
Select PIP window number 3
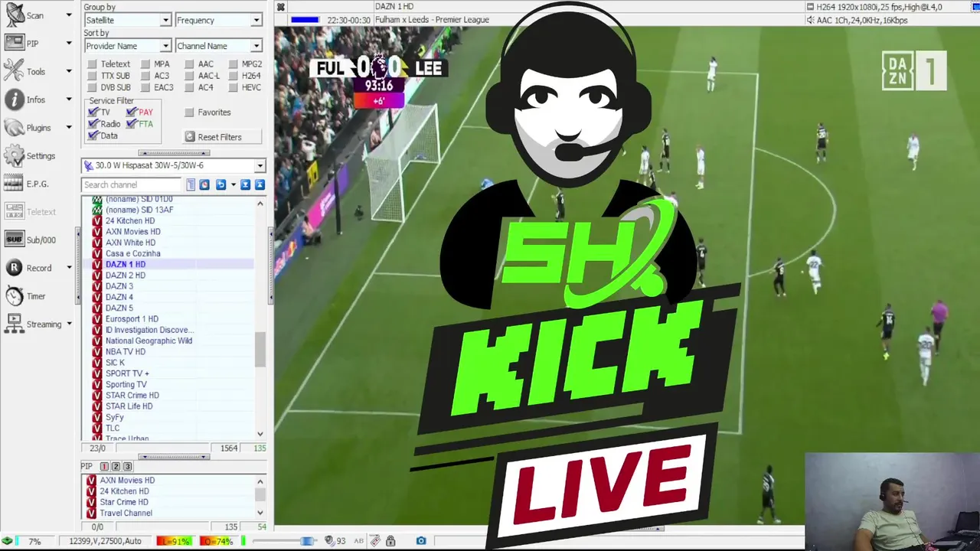coord(128,466)
